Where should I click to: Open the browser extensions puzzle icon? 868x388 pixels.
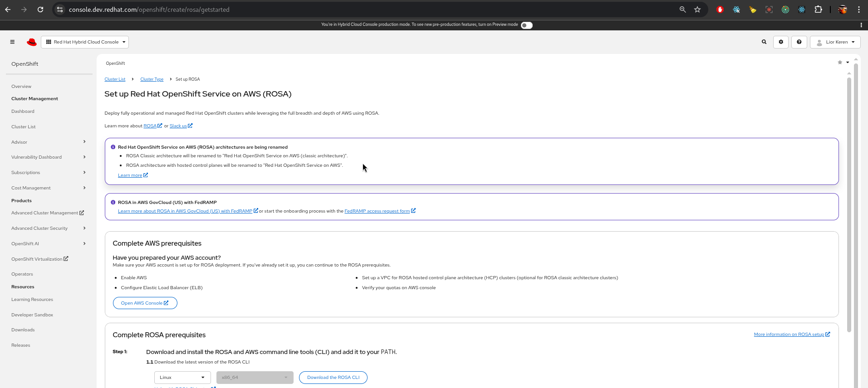coord(818,10)
